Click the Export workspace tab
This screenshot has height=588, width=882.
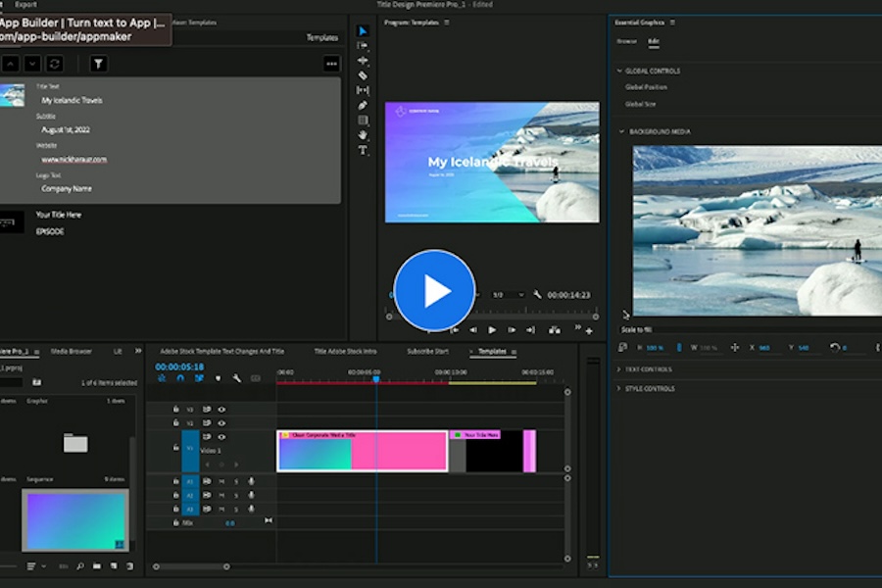[x=25, y=5]
